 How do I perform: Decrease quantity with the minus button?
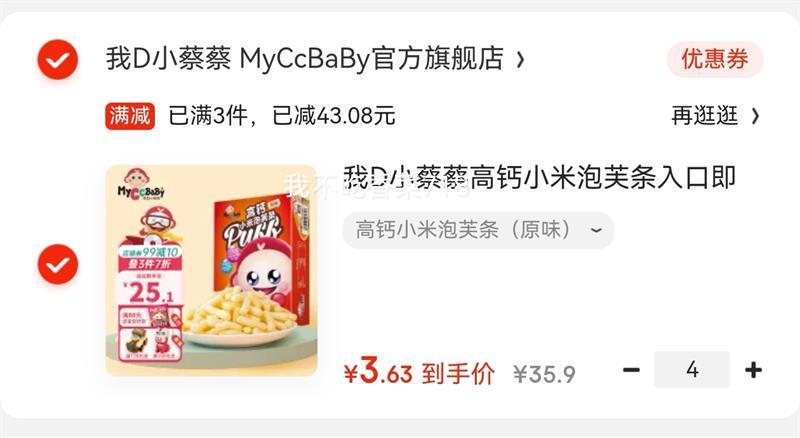[631, 370]
